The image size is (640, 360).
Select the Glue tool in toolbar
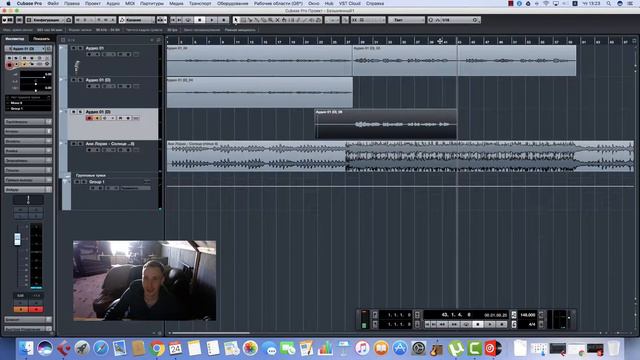(257, 20)
